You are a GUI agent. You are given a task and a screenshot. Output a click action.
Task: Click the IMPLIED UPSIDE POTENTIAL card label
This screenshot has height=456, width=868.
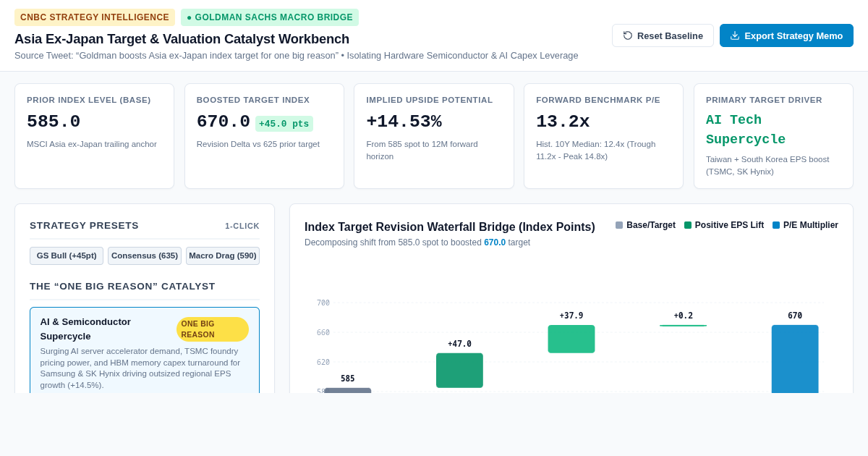coord(430,100)
